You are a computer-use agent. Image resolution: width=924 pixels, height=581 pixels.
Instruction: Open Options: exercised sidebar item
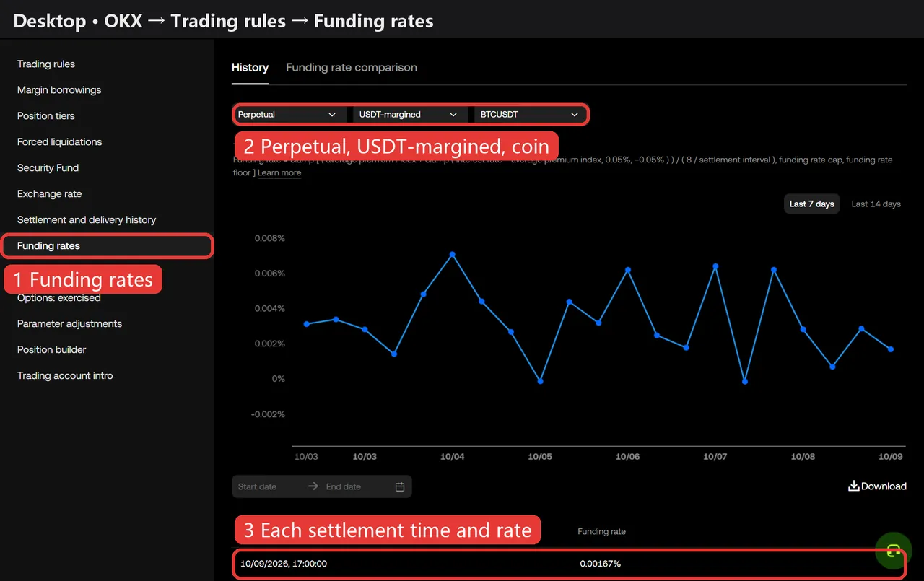click(x=59, y=298)
